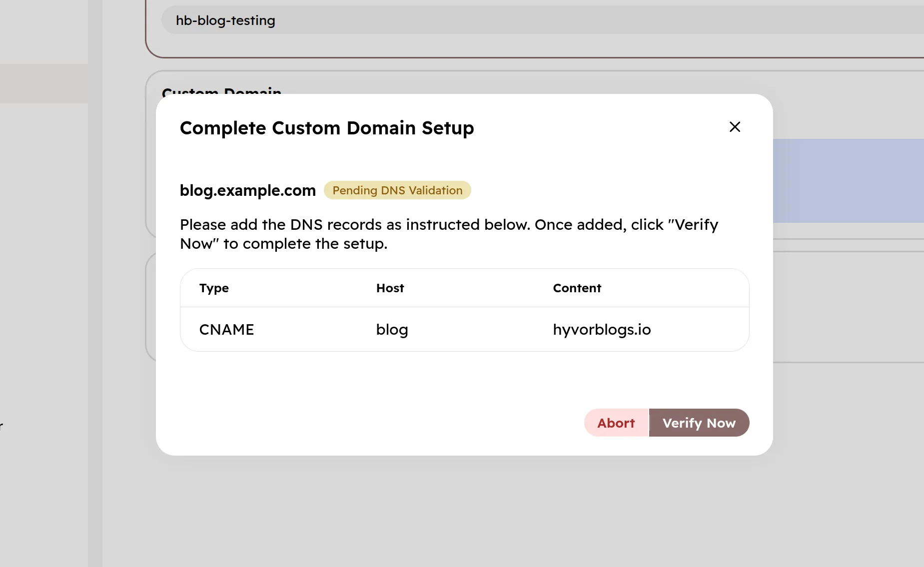
Task: Click the Complete Custom Domain Setup title
Action: (x=327, y=128)
